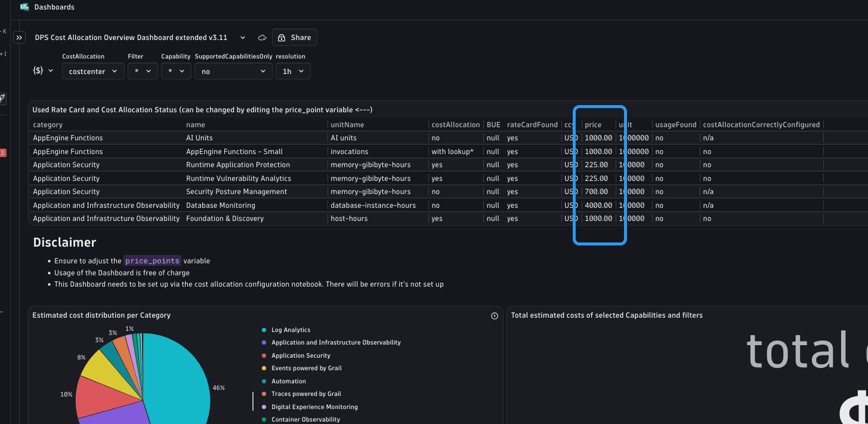This screenshot has height=424, width=868.
Task: Click the 700.00 price cell
Action: coord(597,192)
